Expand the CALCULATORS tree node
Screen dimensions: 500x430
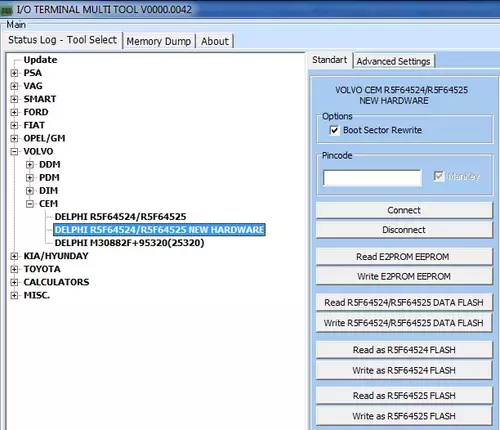pyautogui.click(x=14, y=282)
